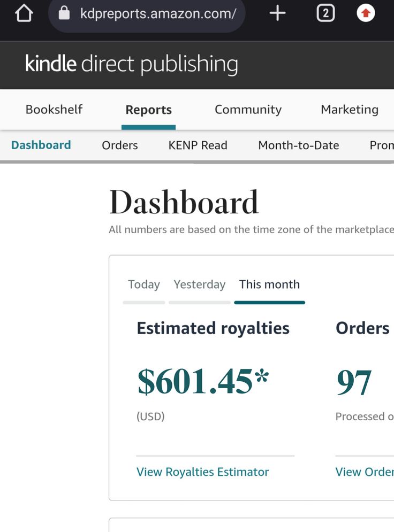Open a new tab with plus icon
Screen dimensions: 394x532
277,13
